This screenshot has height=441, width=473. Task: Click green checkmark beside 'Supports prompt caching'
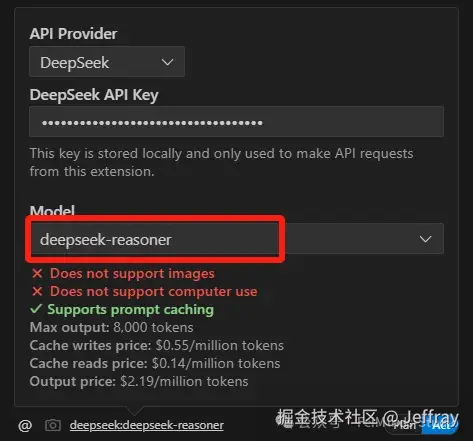(36, 309)
